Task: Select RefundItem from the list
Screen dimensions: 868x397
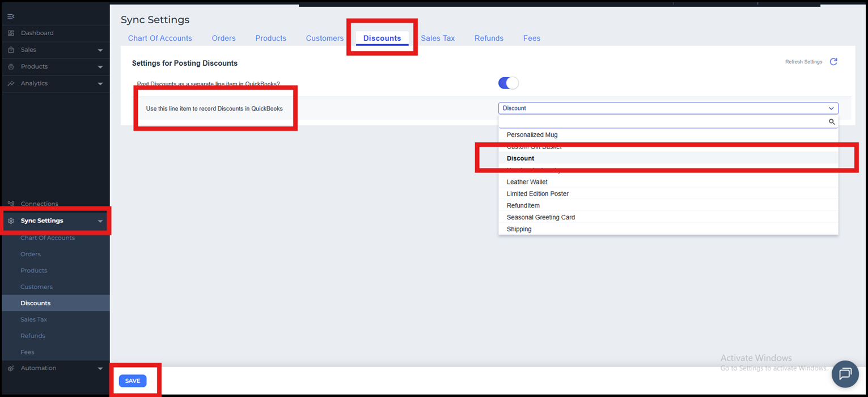Action: (668, 206)
